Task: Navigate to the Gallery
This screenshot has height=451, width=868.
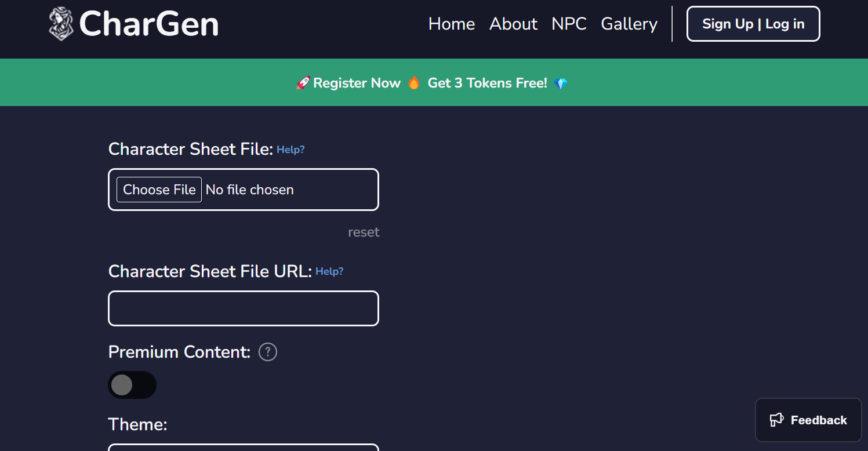Action: click(629, 24)
